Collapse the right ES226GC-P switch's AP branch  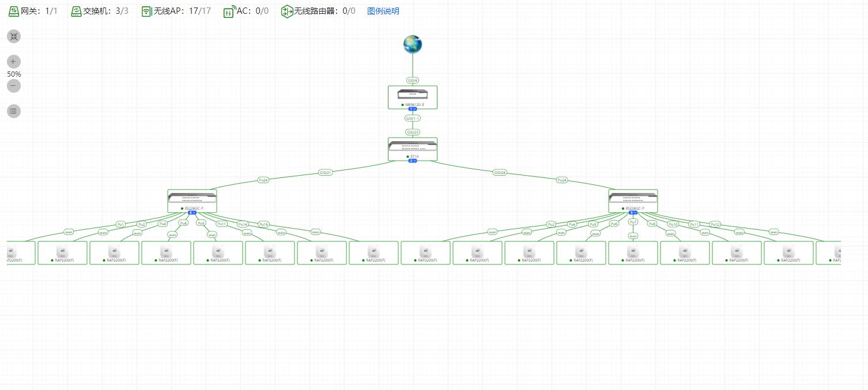click(633, 213)
